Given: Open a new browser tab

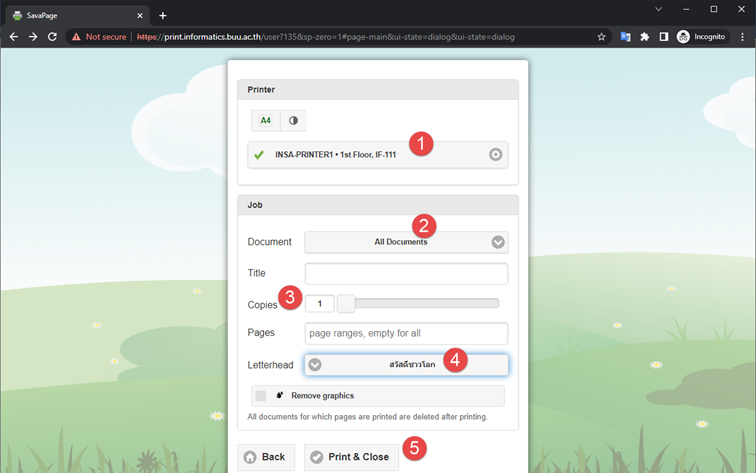Looking at the screenshot, I should pyautogui.click(x=163, y=15).
